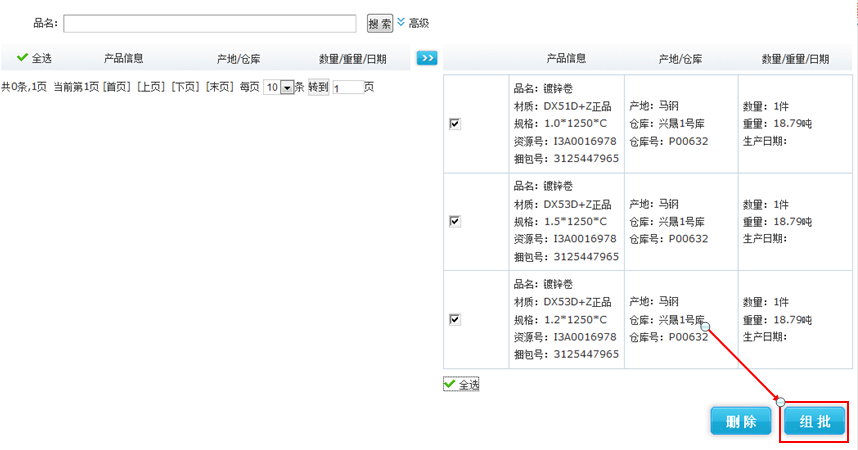858x450 pixels.
Task: Click the 删除 delete button
Action: tap(740, 421)
